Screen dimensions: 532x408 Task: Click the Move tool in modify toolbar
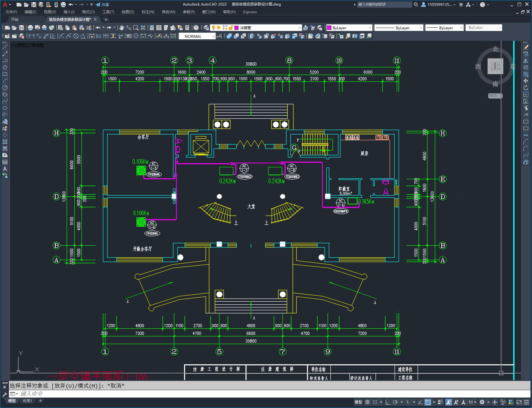(x=526, y=81)
